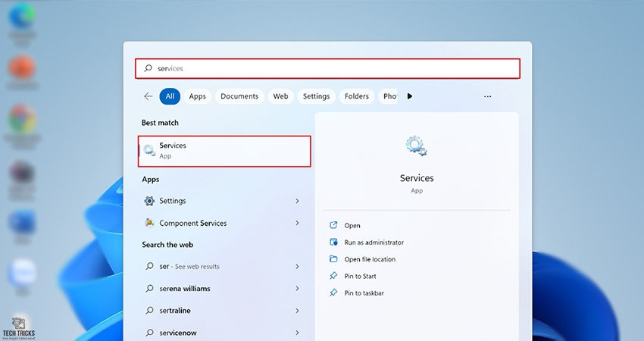Expand the Component Services chevron
This screenshot has width=644, height=341.
click(x=297, y=223)
